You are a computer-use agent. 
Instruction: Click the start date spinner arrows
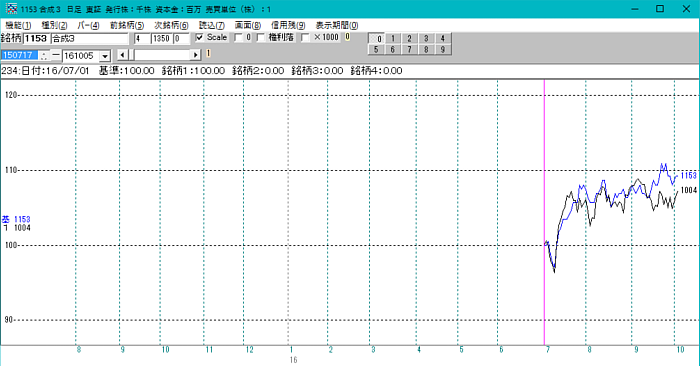pos(44,55)
